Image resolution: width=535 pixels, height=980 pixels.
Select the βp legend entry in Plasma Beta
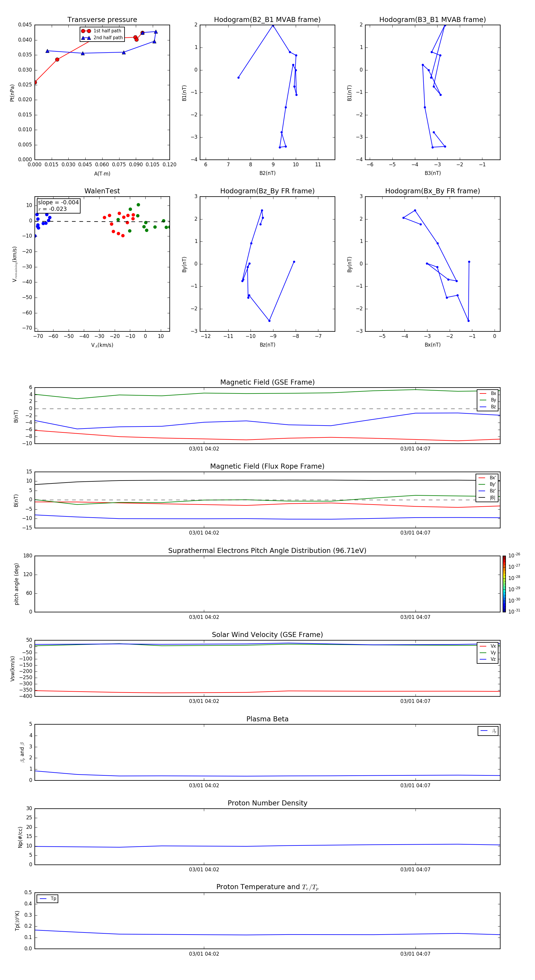488,731
